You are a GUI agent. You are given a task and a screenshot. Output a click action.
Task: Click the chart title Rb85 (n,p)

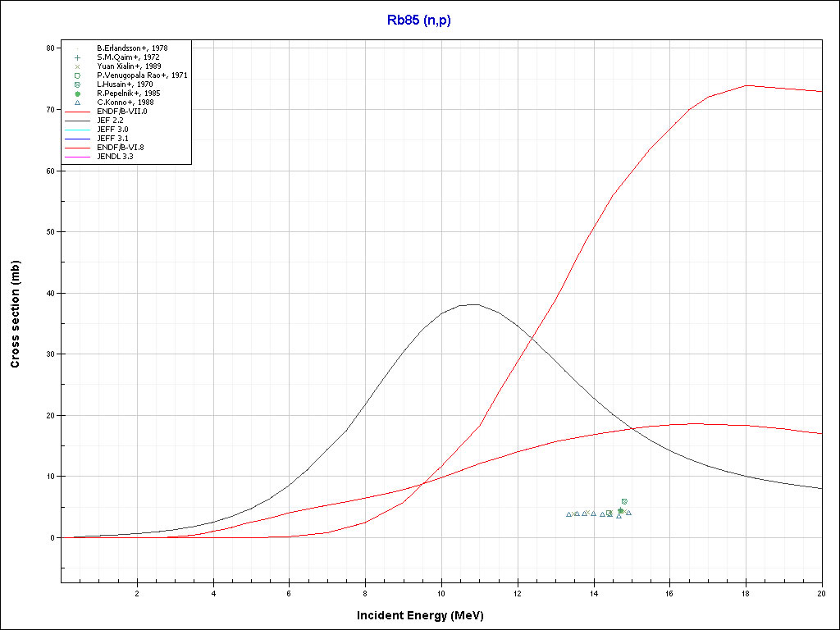point(419,21)
